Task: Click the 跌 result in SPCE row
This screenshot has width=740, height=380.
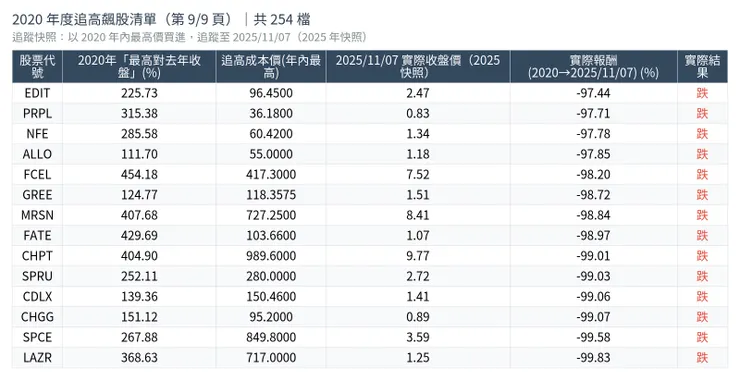Action: (x=702, y=337)
